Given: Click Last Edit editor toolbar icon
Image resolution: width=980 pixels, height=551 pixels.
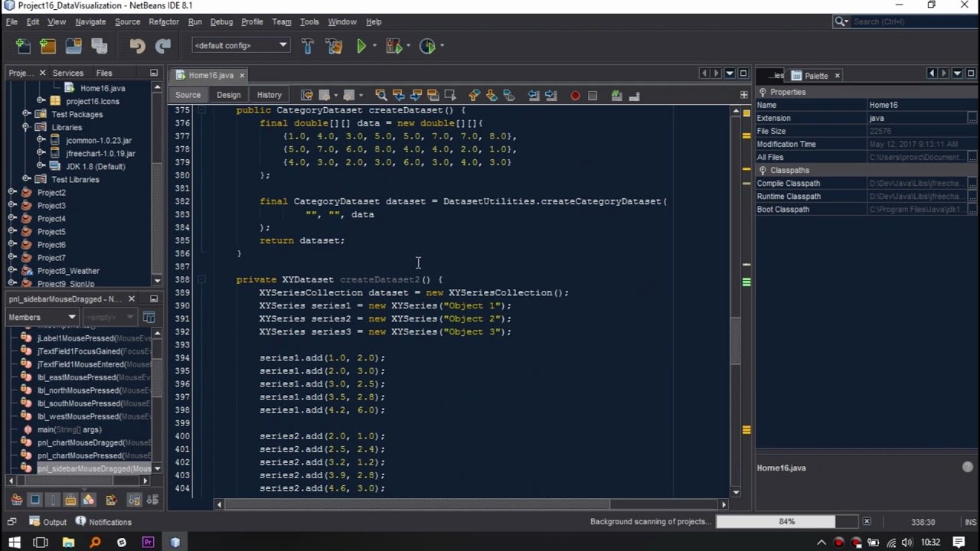Looking at the screenshot, I should [x=307, y=95].
